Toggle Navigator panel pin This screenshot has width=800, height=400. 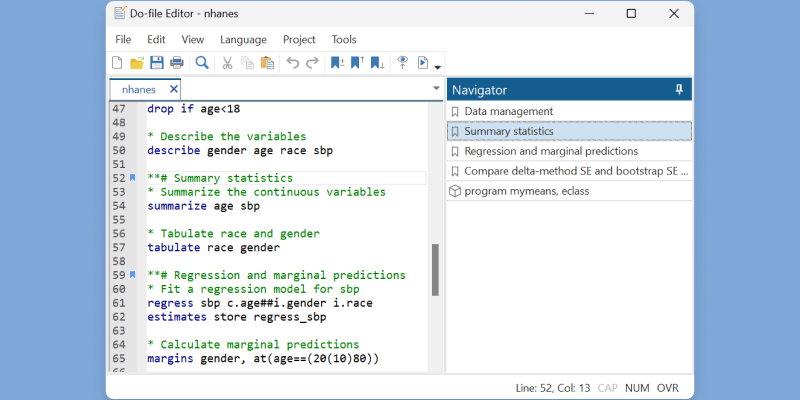(x=679, y=90)
